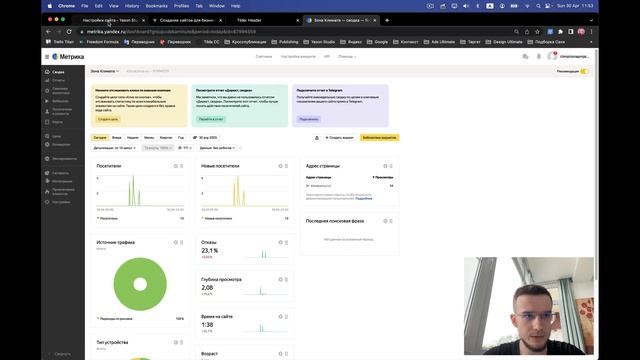Switch to the Tilda: Header browser tab

pyautogui.click(x=264, y=20)
